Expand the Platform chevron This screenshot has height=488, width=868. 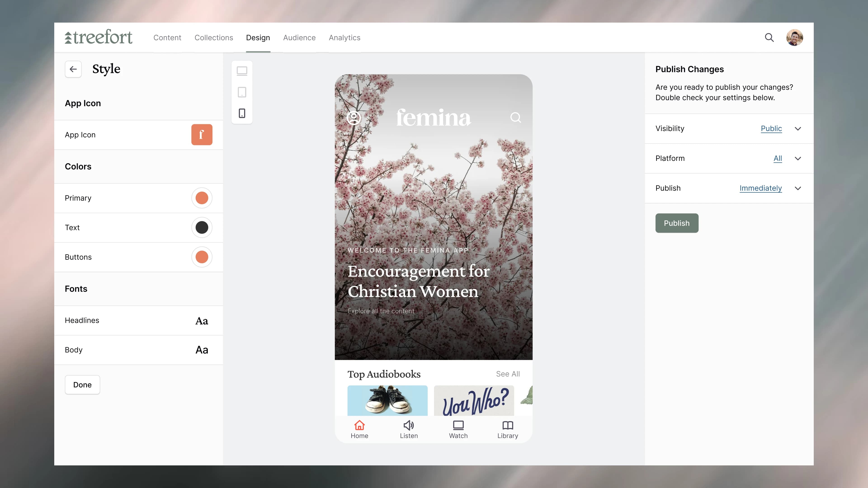tap(798, 158)
